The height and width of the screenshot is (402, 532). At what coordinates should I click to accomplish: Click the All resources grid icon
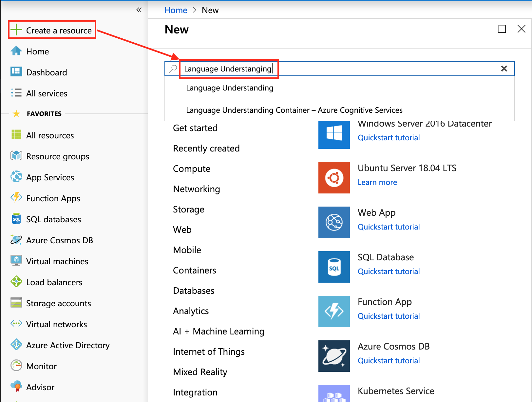tap(16, 135)
